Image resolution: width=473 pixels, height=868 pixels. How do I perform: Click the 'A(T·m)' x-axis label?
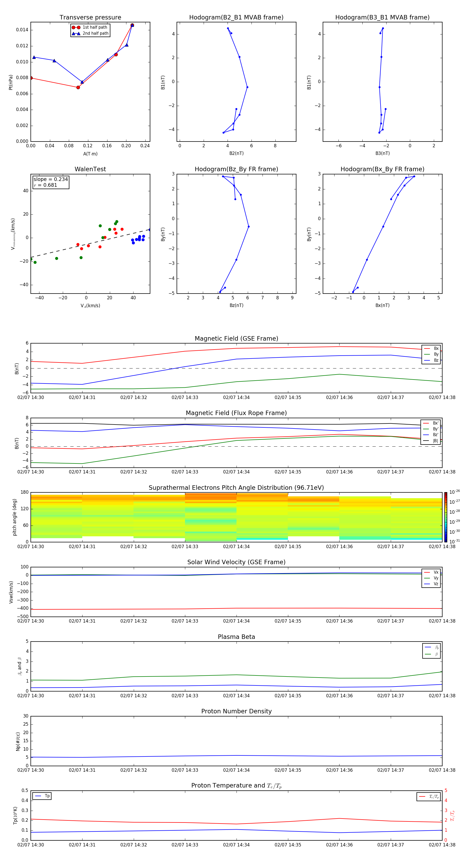tap(90, 154)
